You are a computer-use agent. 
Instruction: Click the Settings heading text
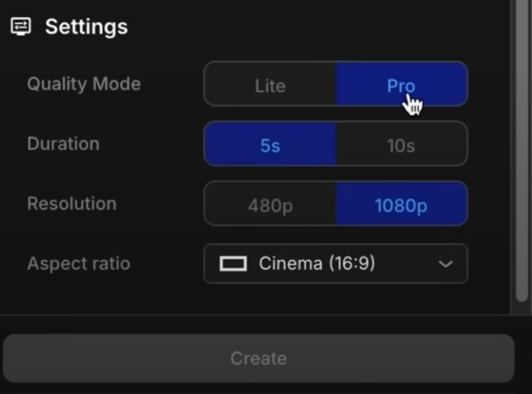click(86, 27)
